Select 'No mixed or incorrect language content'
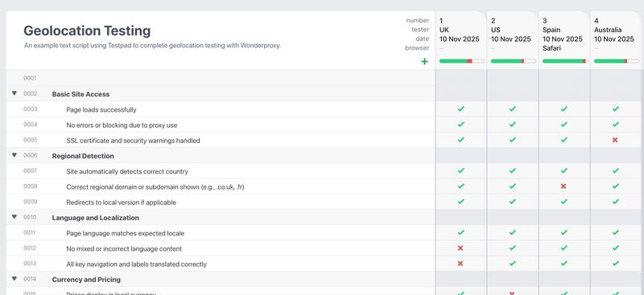This screenshot has width=644, height=295. pyautogui.click(x=124, y=249)
